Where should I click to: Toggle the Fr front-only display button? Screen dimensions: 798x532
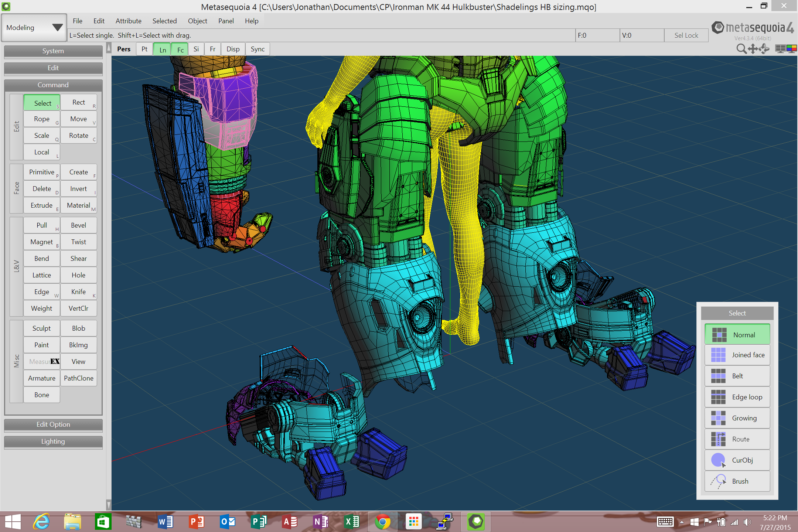tap(213, 49)
